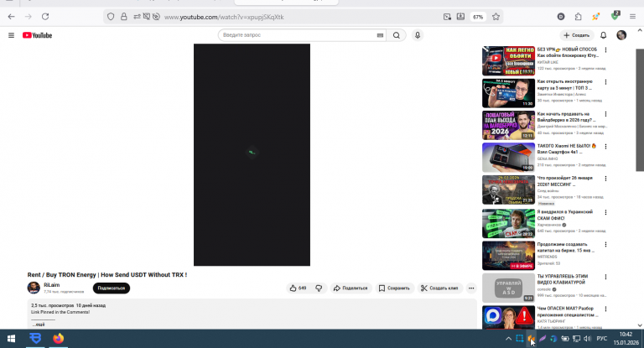
Task: Save video with Сохранить button
Action: [394, 288]
